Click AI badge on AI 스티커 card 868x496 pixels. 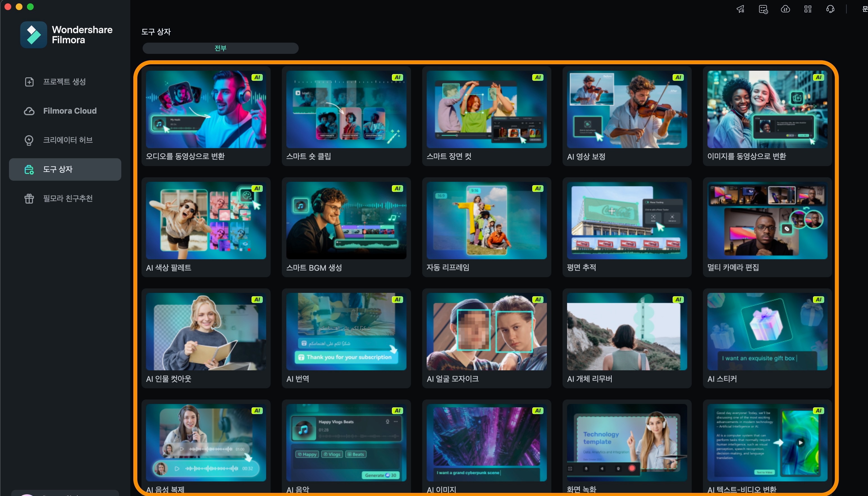819,300
